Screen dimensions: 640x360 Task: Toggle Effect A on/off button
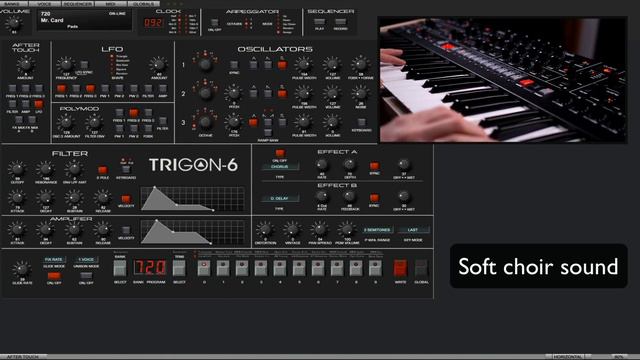(x=280, y=153)
